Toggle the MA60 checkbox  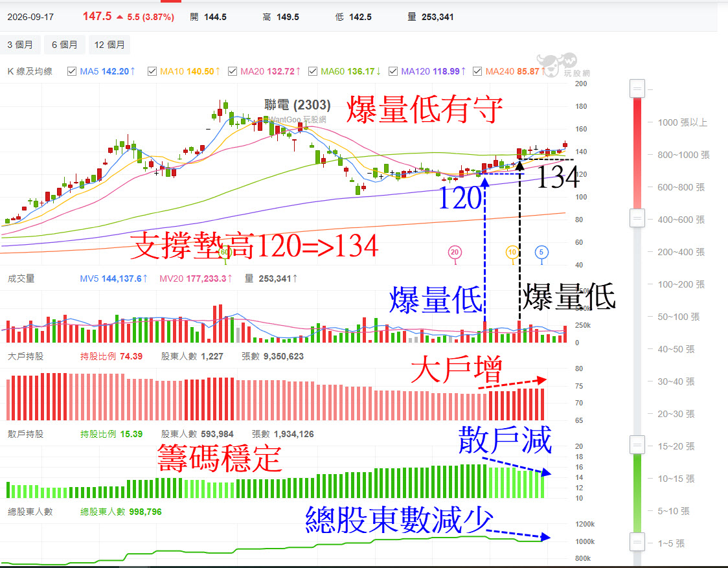[313, 71]
